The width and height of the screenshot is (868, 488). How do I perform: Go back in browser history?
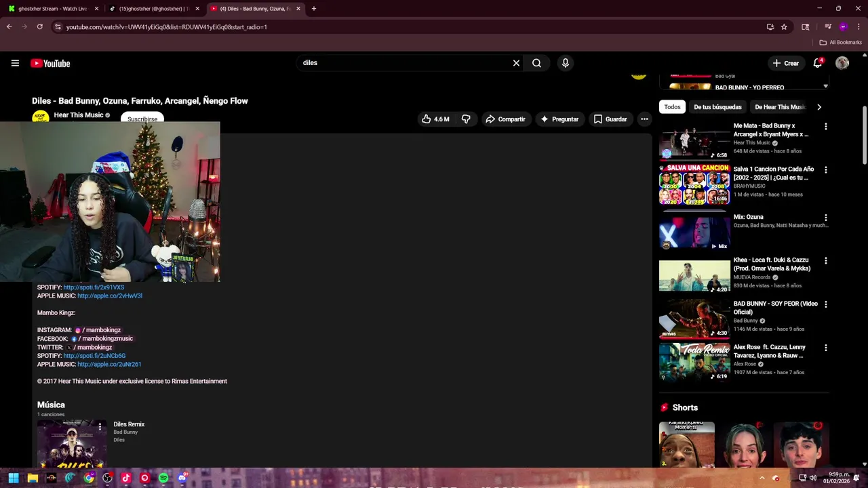click(9, 27)
